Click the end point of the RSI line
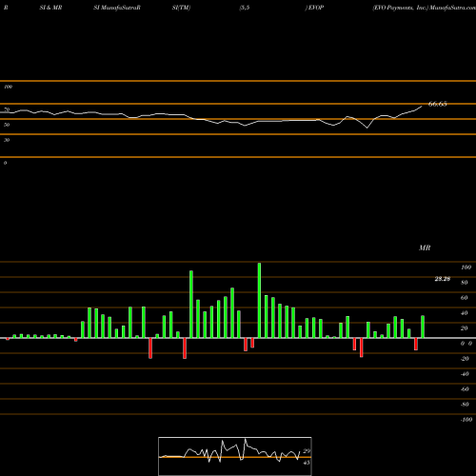The height and width of the screenshot is (476, 476). [422, 107]
